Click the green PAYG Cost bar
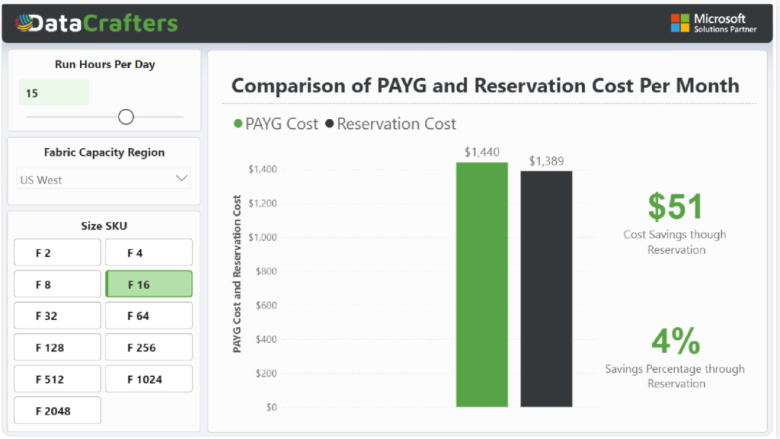The width and height of the screenshot is (780, 439). [x=482, y=285]
